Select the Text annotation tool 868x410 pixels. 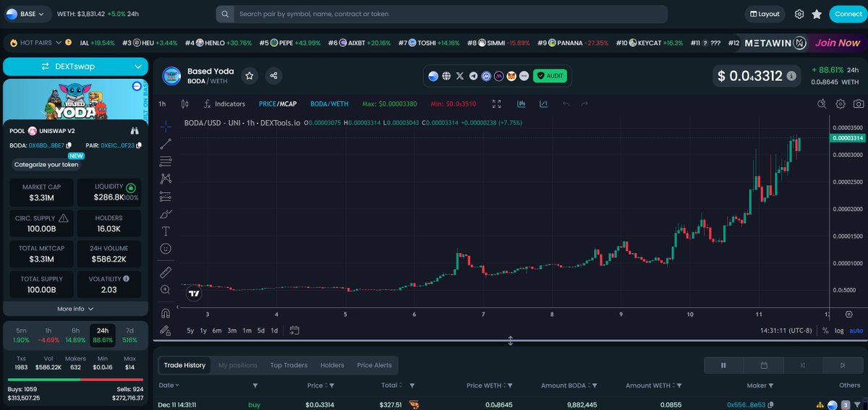click(166, 231)
